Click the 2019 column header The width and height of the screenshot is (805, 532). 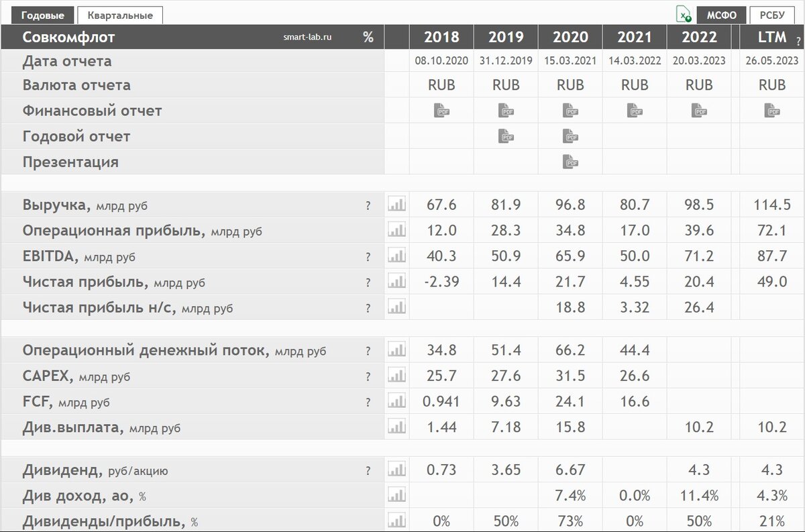[x=506, y=37]
